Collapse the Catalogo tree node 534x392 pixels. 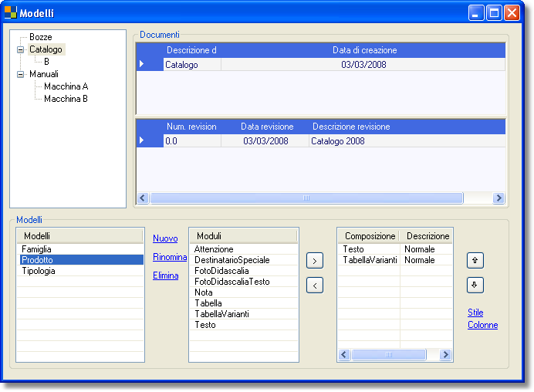coord(20,49)
